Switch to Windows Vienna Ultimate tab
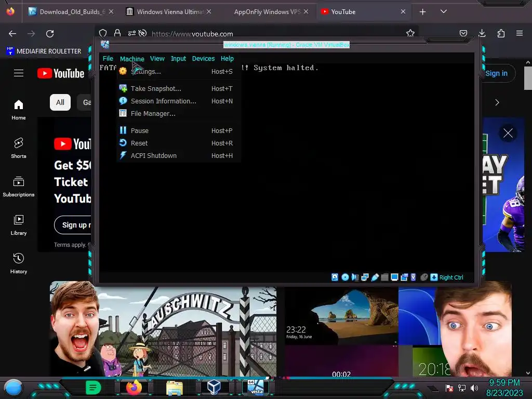532x399 pixels. click(x=168, y=12)
